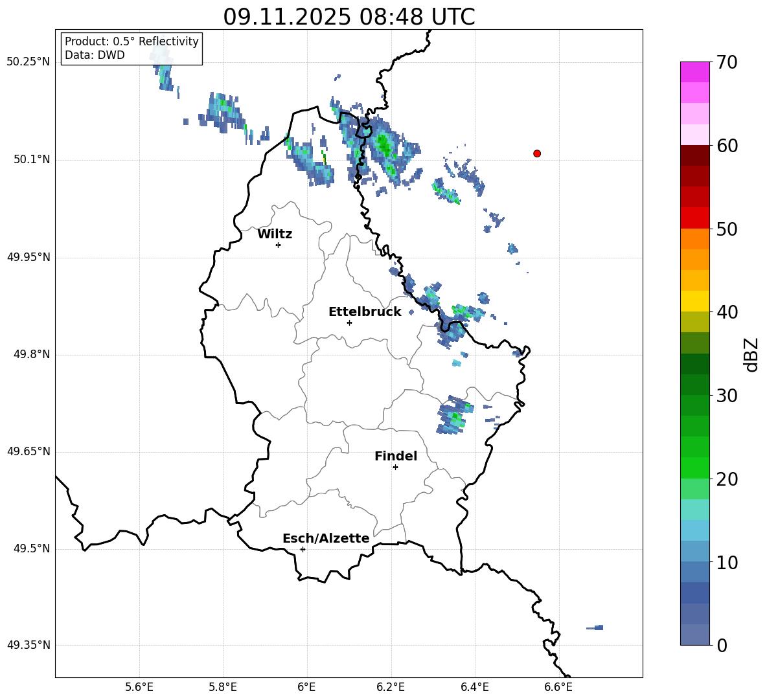Image resolution: width=767 pixels, height=700 pixels.
Task: Click the 49.65°N latitude label
Action: click(x=29, y=451)
